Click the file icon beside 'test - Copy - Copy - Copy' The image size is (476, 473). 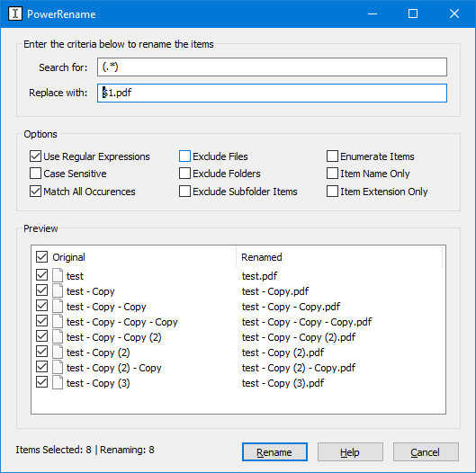point(58,322)
